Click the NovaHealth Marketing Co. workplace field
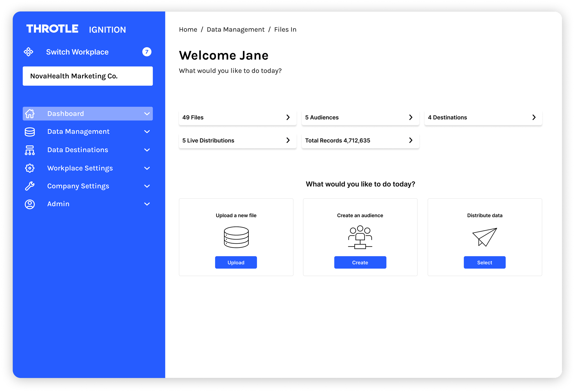The width and height of the screenshot is (575, 392). 88,76
